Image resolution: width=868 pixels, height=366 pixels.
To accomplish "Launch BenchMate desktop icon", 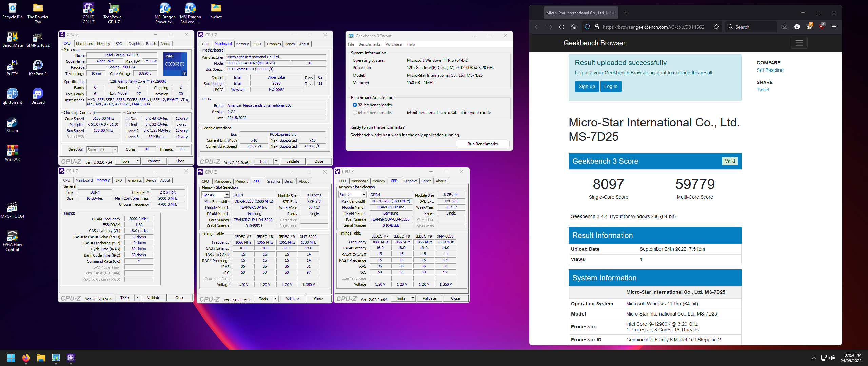I will pyautogui.click(x=13, y=40).
